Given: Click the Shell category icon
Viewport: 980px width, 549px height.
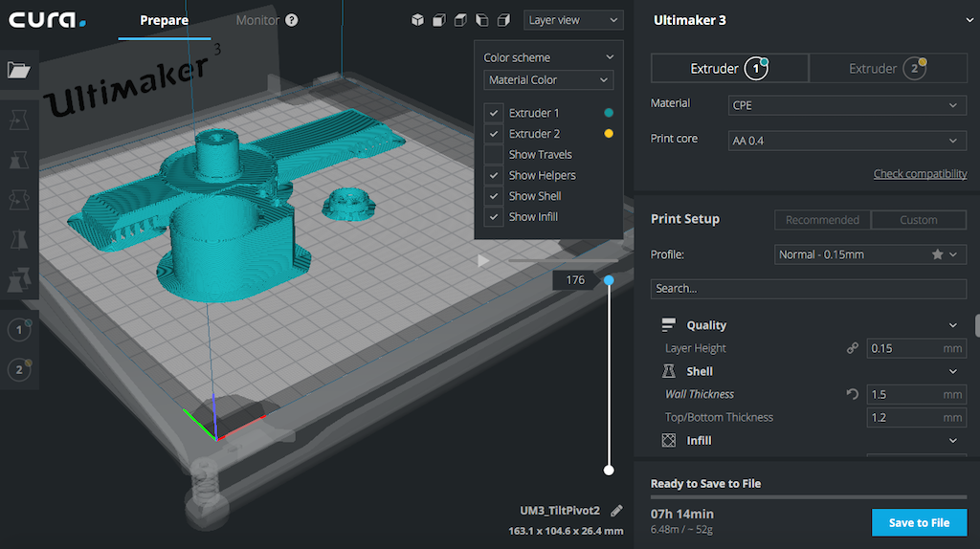Looking at the screenshot, I should pos(668,371).
